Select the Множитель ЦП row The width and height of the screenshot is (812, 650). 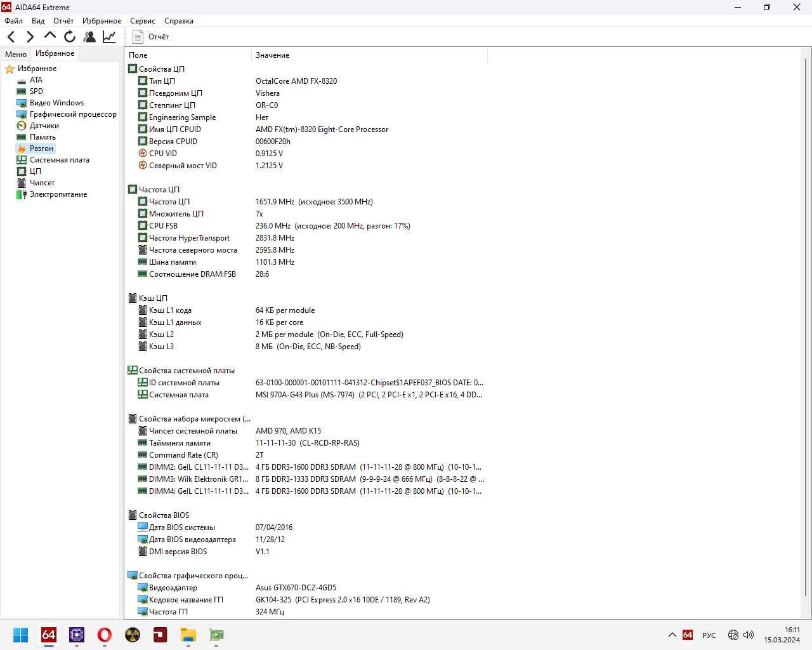[x=306, y=214]
